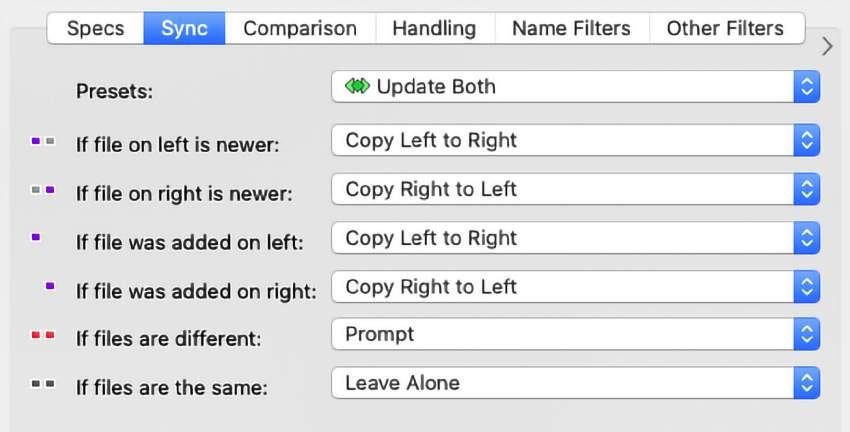Click the purple-gray left-newer indicator icon

(x=43, y=142)
